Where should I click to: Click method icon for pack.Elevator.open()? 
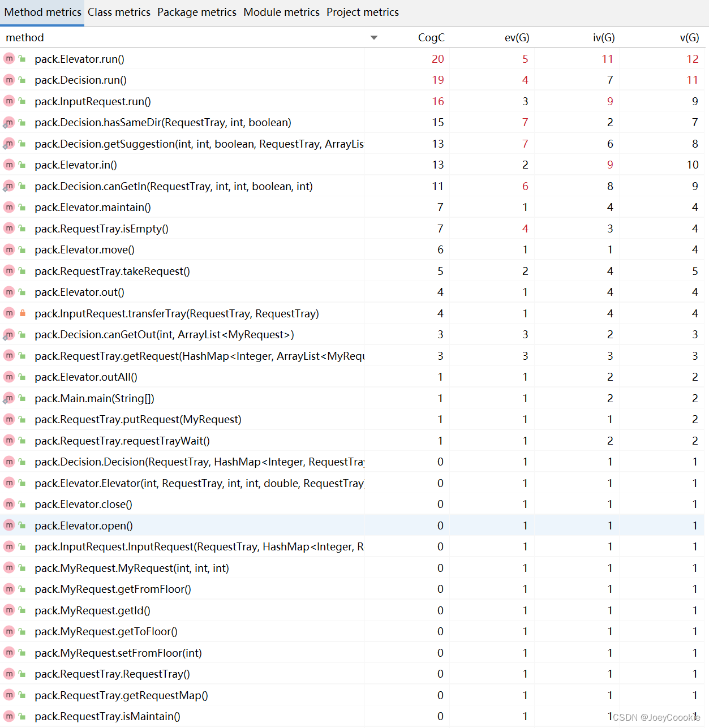tap(9, 525)
